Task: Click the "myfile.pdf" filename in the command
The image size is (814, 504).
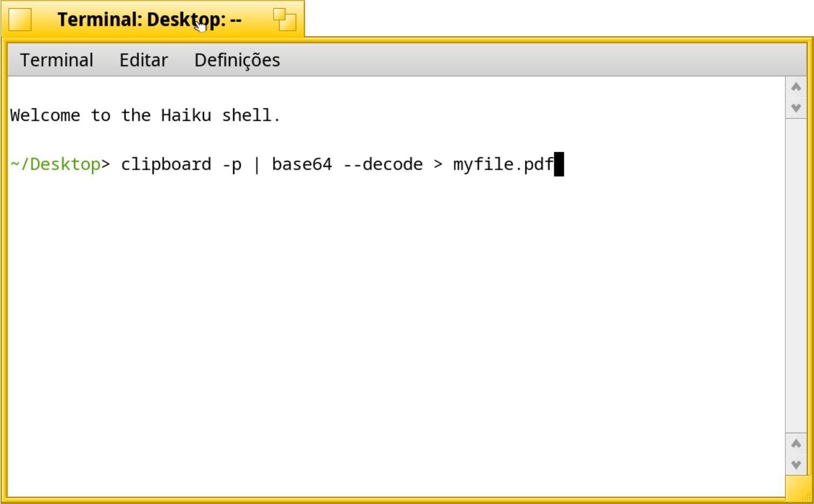Action: [503, 164]
